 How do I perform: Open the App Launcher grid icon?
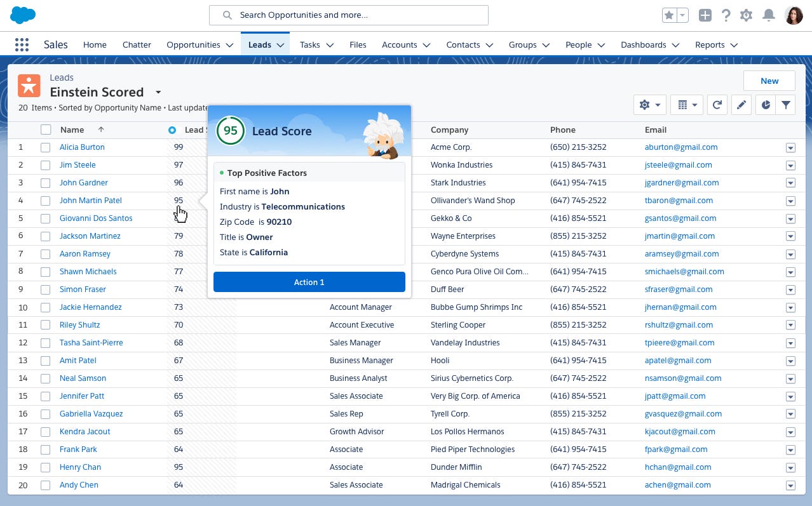[22, 44]
